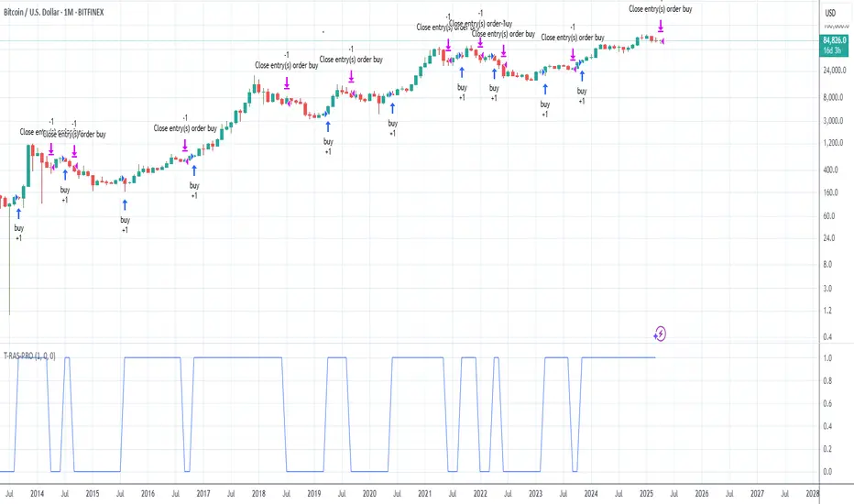Click the 2015 label on the time axis

[x=93, y=494]
